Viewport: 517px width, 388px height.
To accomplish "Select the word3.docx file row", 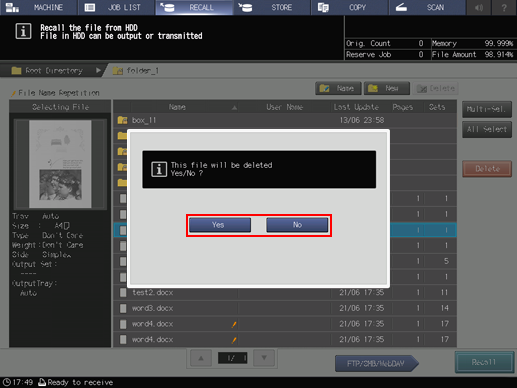I will (x=285, y=308).
